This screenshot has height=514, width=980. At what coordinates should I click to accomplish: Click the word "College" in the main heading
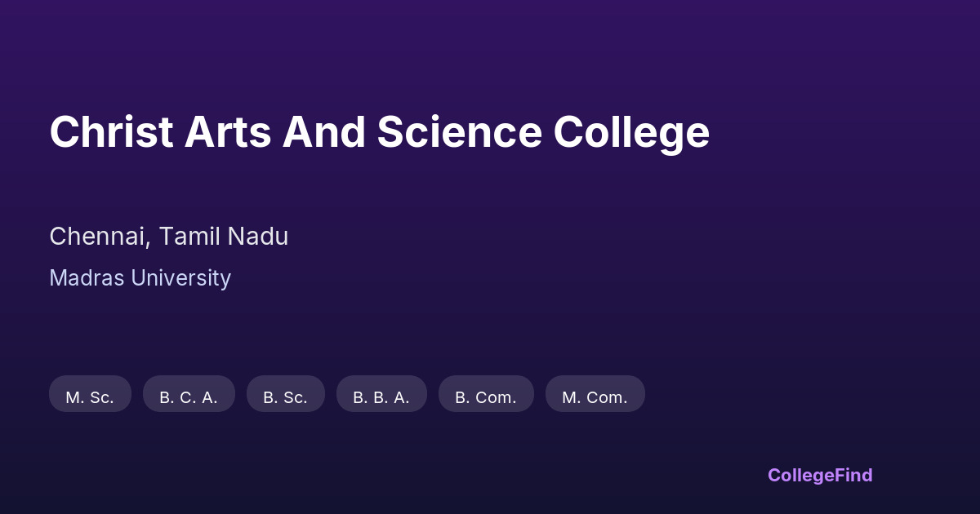point(631,134)
